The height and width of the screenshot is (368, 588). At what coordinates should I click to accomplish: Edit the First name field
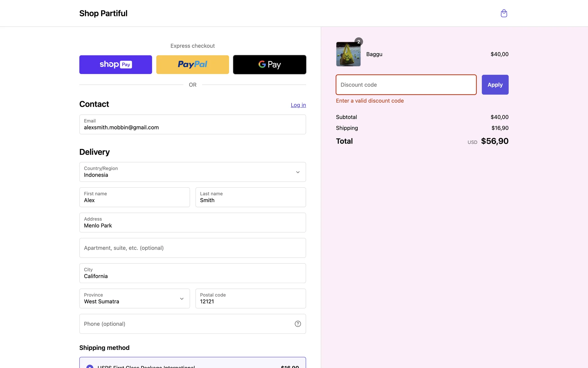point(134,197)
